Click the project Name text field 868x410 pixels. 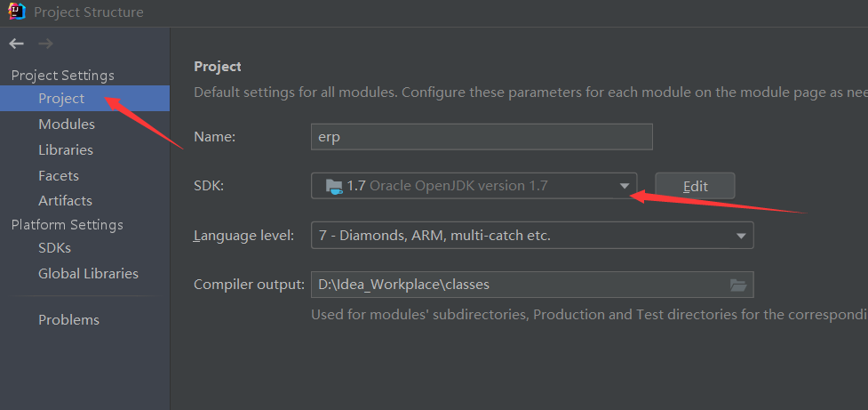click(481, 137)
